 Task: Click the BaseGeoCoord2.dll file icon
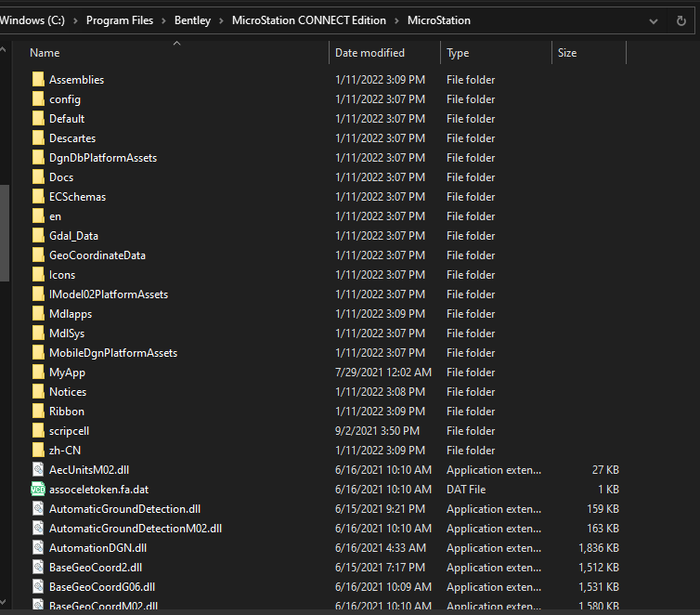pos(38,568)
